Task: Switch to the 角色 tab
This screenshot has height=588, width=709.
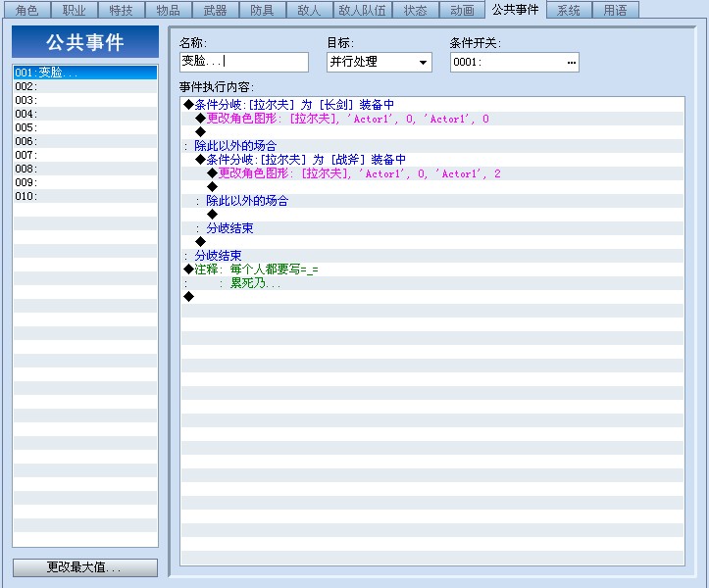Action: pos(26,10)
